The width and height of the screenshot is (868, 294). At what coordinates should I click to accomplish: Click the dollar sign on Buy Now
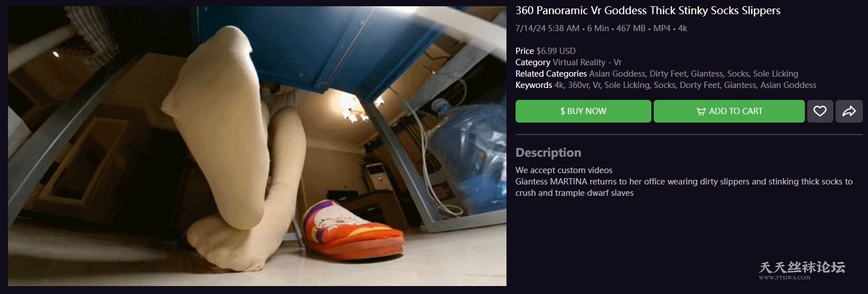click(x=563, y=111)
